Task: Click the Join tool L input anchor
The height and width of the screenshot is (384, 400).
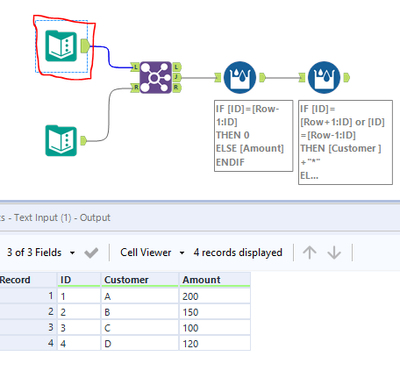Action: point(135,67)
